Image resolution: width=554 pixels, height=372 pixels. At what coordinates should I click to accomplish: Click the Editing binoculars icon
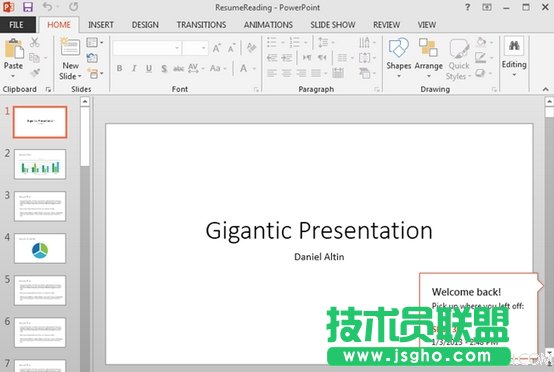(514, 46)
